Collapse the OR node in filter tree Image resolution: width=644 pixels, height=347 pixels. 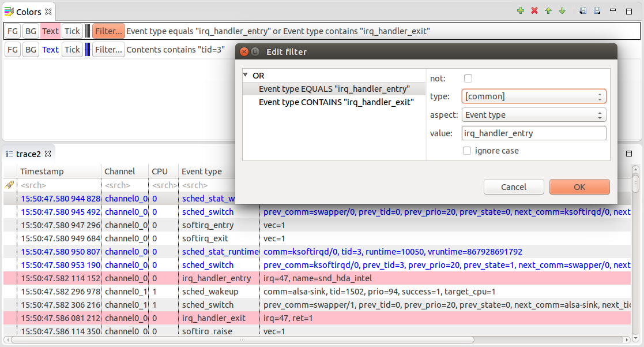[246, 75]
